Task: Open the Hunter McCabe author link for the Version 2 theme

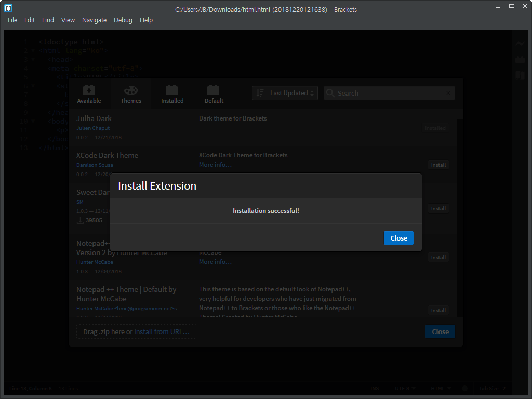Action: click(x=95, y=262)
